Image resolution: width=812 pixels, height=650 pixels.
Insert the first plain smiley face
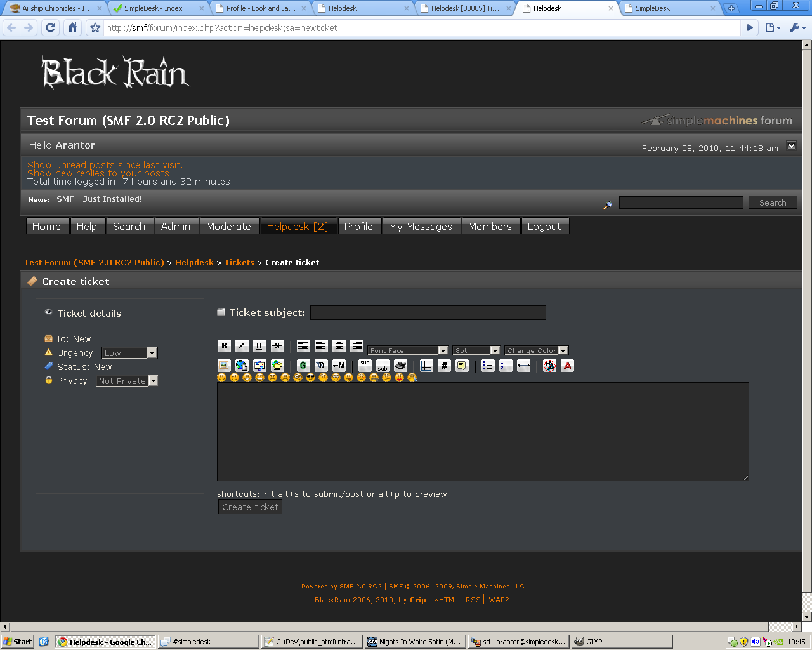tap(221, 378)
